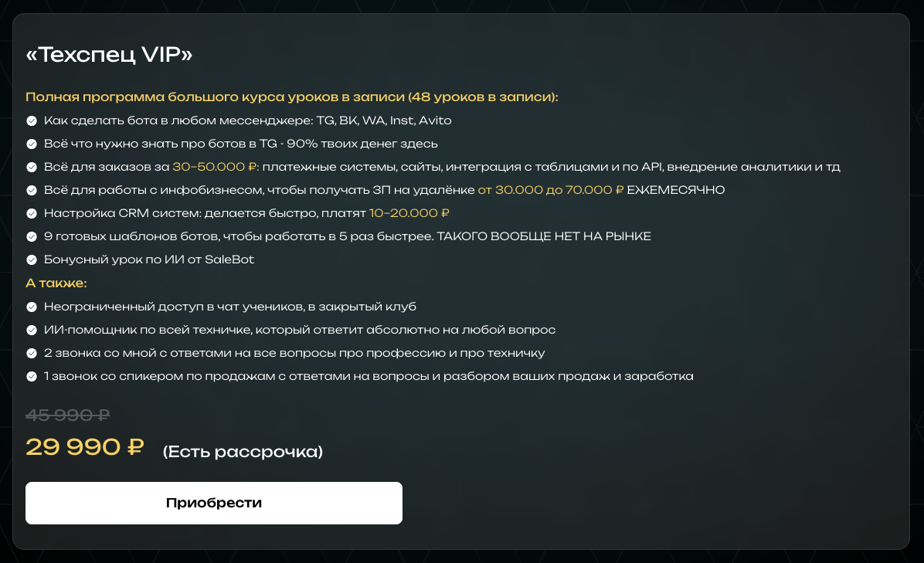Click the checkmark icon beside the bot messengers lesson

(31, 120)
